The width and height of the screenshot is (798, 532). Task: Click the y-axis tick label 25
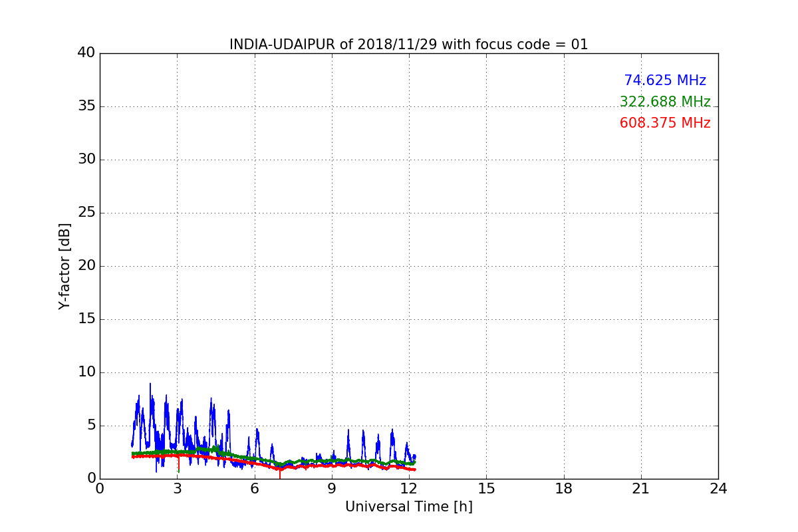click(86, 213)
